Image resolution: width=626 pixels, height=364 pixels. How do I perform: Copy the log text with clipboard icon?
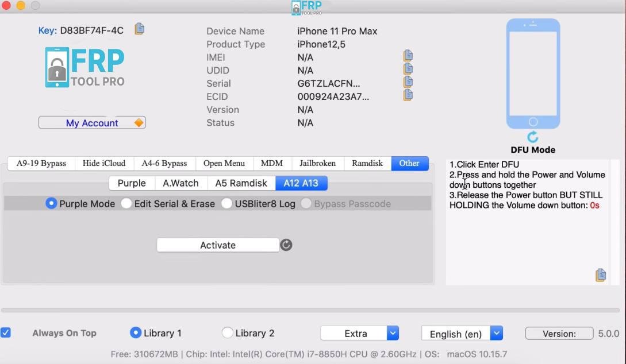pyautogui.click(x=601, y=274)
